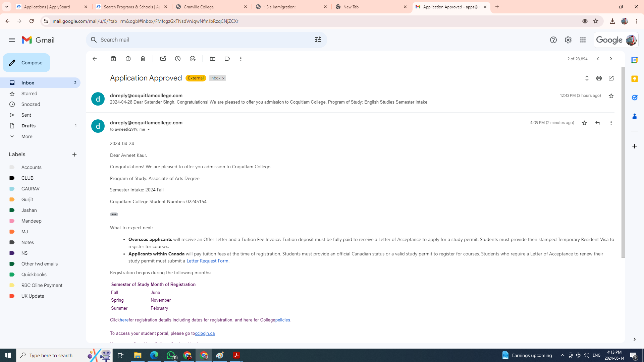This screenshot has width=644, height=362.
Task: Open Sent folder
Action: click(x=40, y=115)
